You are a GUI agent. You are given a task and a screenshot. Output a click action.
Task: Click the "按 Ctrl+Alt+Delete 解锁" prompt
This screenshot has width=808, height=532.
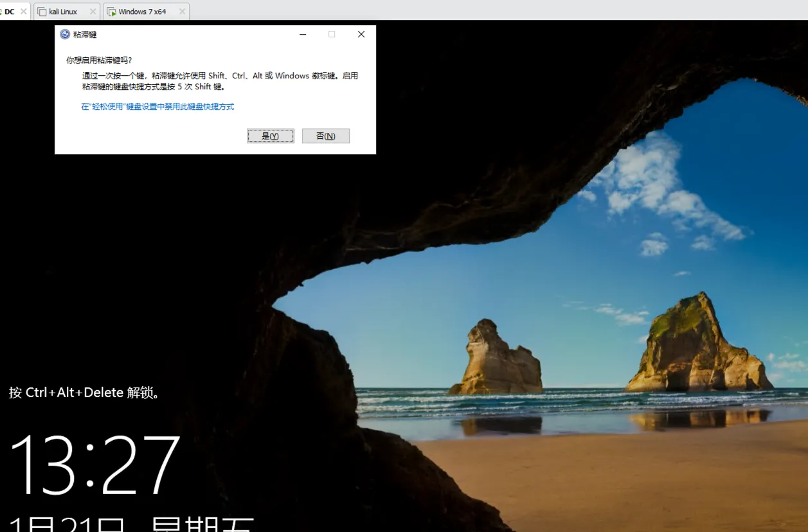point(84,392)
